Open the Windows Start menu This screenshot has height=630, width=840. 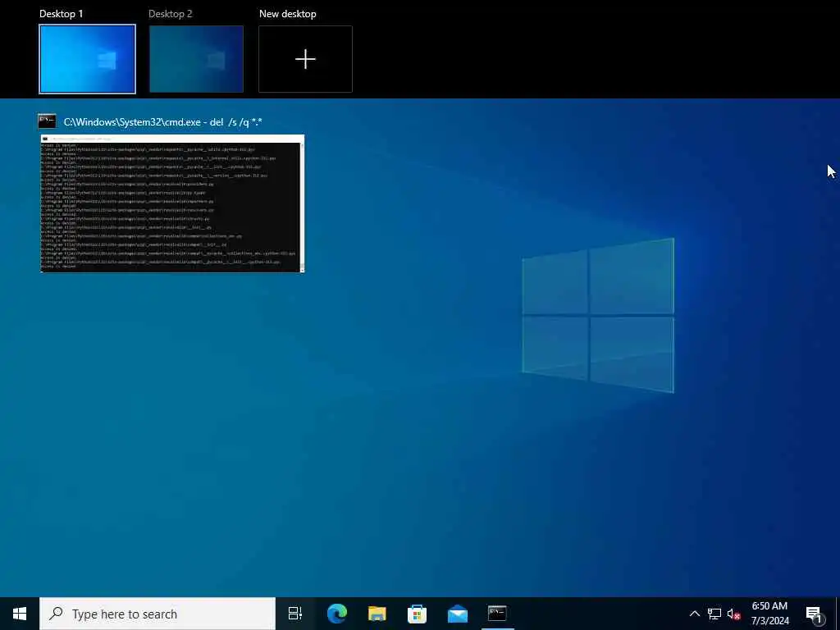(x=20, y=614)
